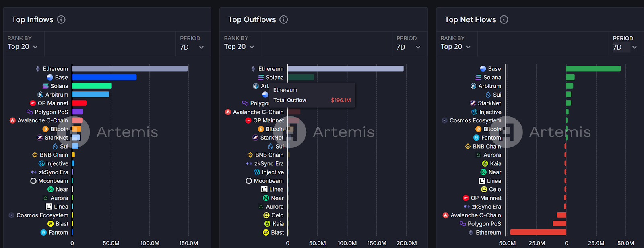Click the BNB Chain logo in Top Inflows
This screenshot has height=248, width=644.
(35, 155)
